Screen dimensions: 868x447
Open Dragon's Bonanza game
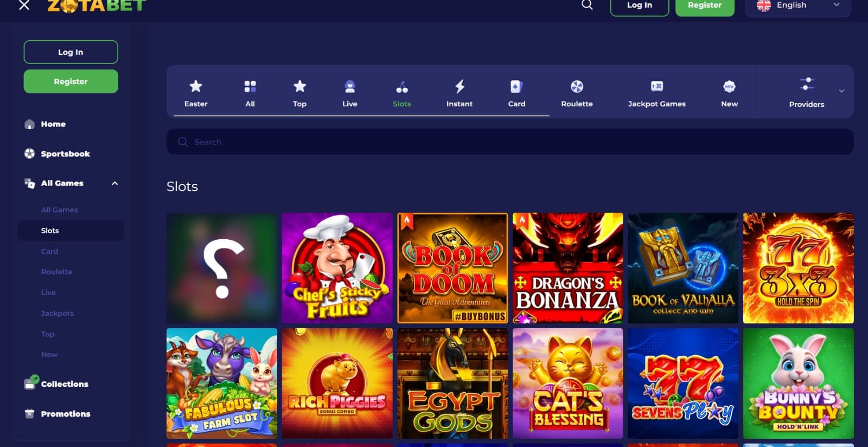coord(567,268)
